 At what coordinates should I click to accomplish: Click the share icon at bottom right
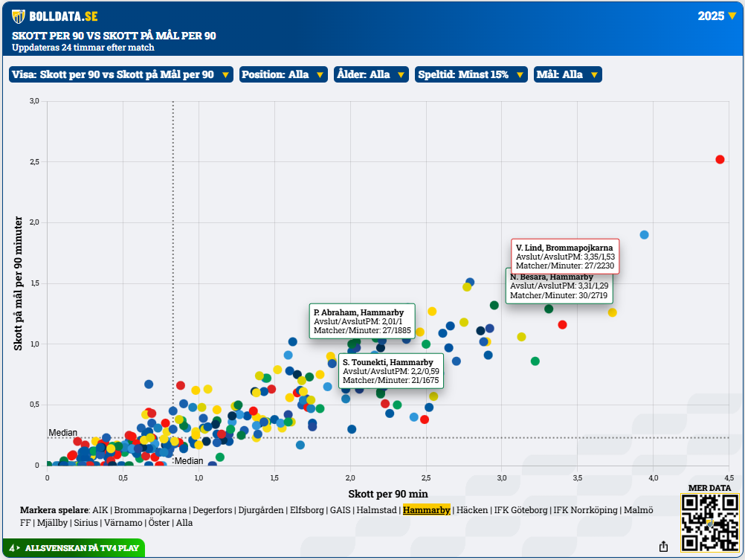tap(663, 547)
